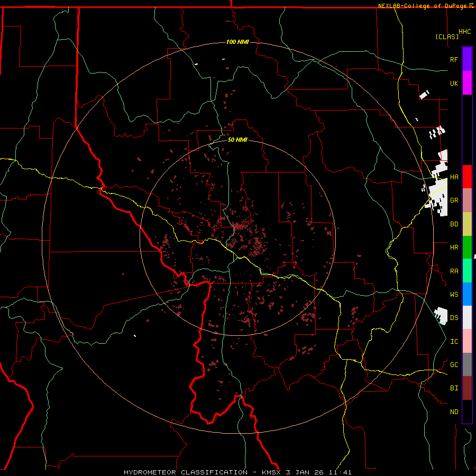Click the NEXLAB-College of DuPage credit text
This screenshot has width=476, height=476.
pyautogui.click(x=422, y=6)
